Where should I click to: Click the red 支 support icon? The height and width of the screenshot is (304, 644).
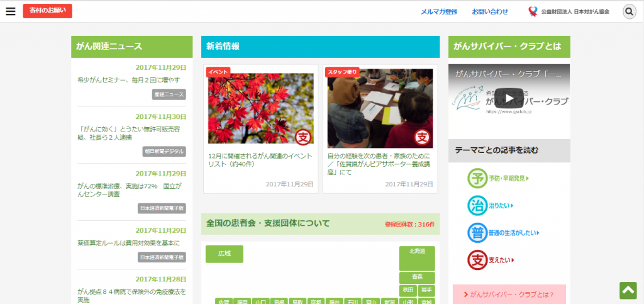click(x=477, y=260)
